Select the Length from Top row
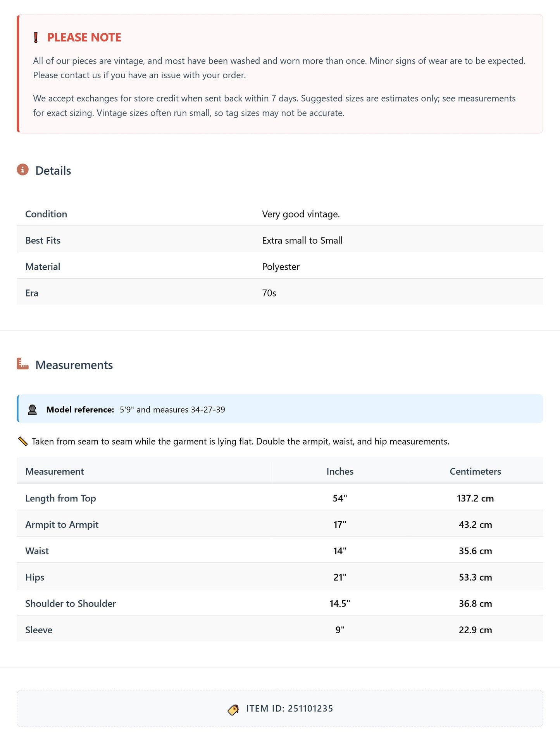The height and width of the screenshot is (741, 560). [x=280, y=498]
